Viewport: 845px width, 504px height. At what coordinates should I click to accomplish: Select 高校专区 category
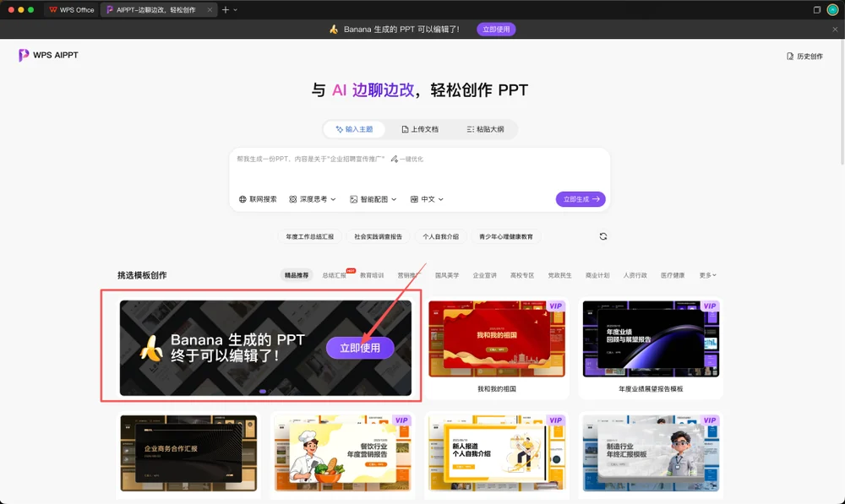[522, 275]
